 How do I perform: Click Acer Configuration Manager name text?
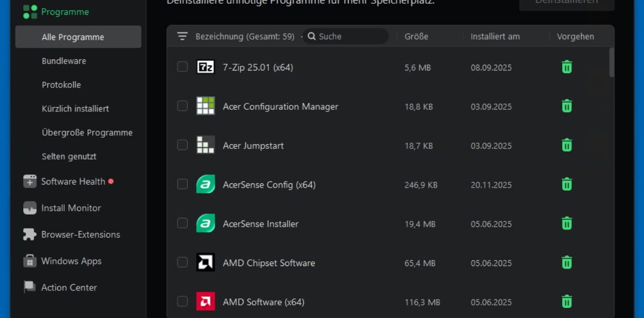(x=280, y=107)
